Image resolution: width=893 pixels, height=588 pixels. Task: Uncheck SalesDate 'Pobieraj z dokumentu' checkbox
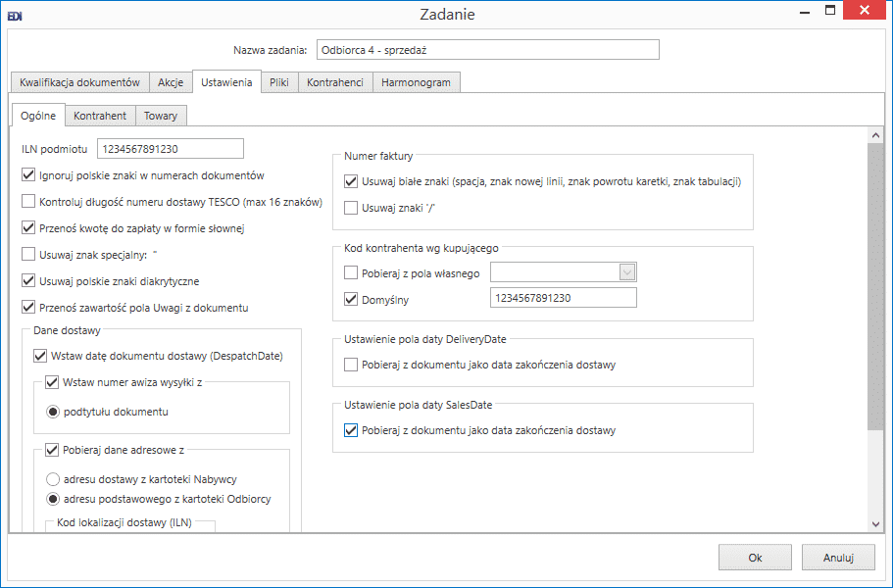(351, 430)
